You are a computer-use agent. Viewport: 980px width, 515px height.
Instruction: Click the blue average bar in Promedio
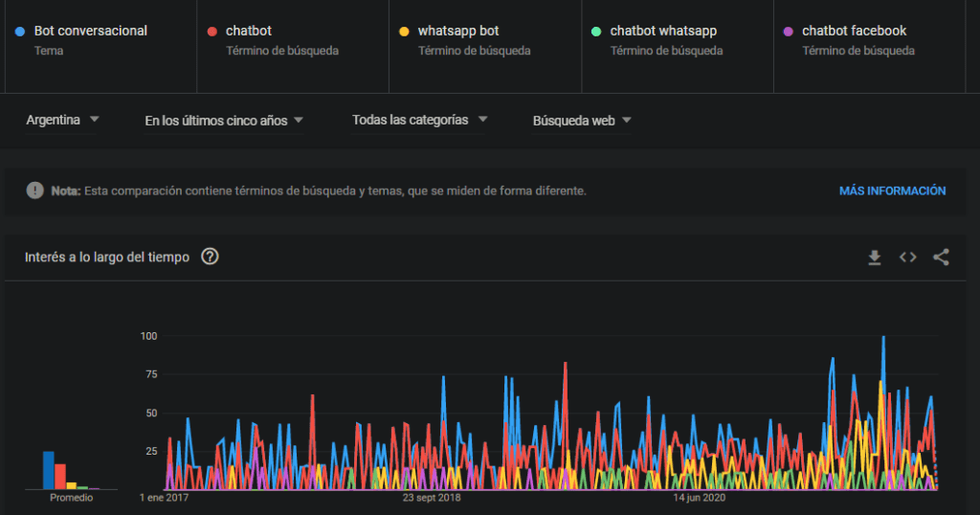pyautogui.click(x=48, y=470)
